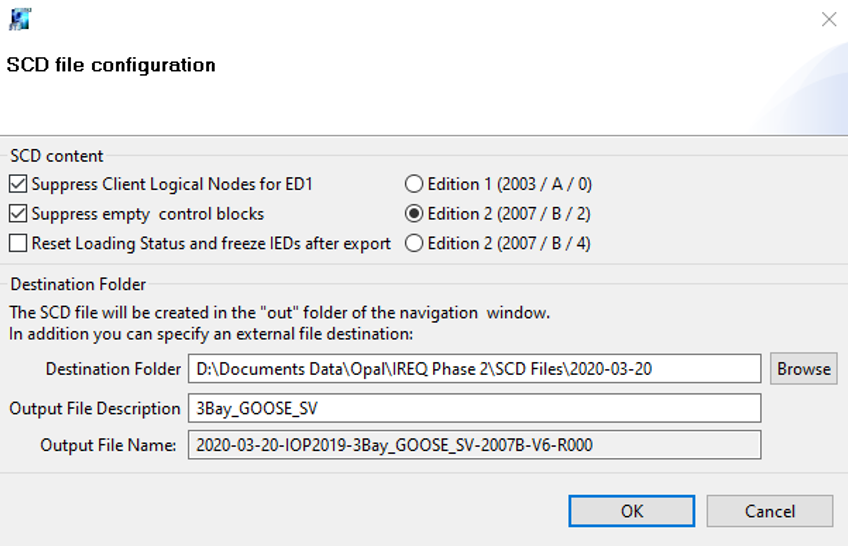Click the read-only Output File Name field

point(474,445)
